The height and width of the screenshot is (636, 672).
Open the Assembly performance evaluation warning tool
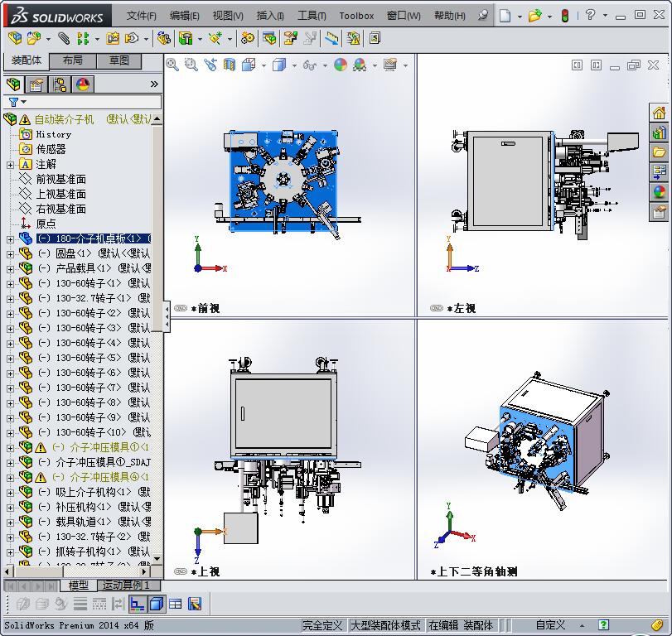353,39
